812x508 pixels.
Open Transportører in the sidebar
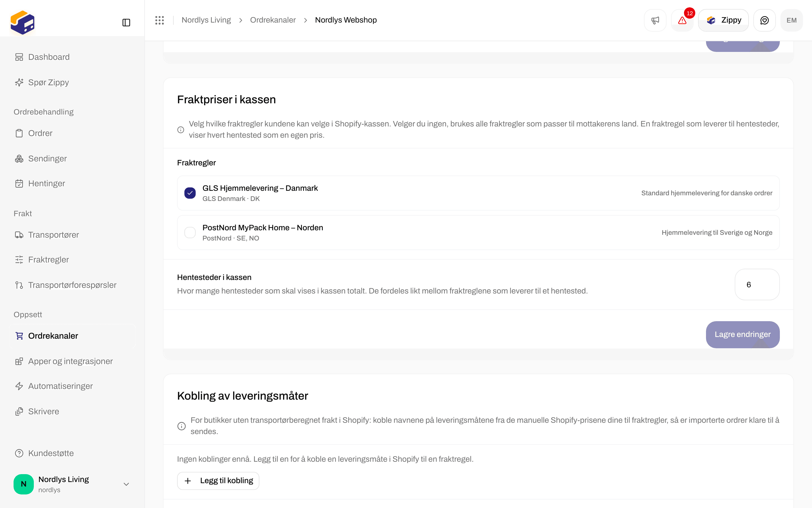click(72, 235)
